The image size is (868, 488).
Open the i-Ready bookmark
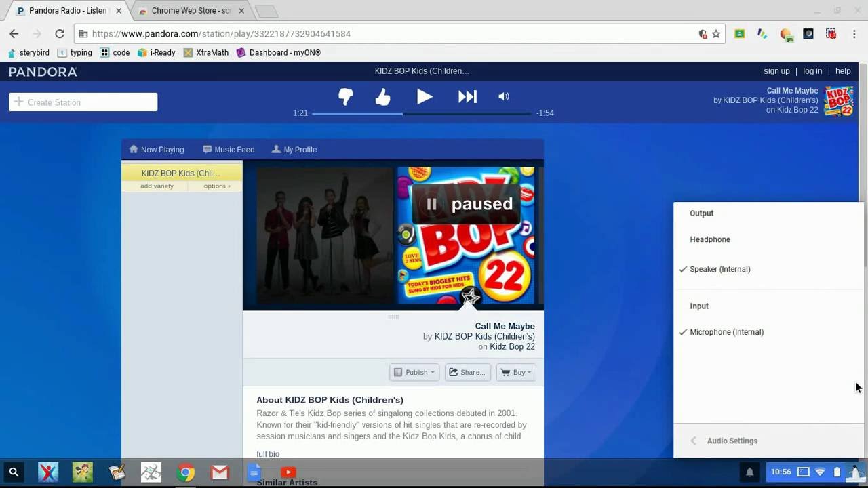(x=156, y=52)
